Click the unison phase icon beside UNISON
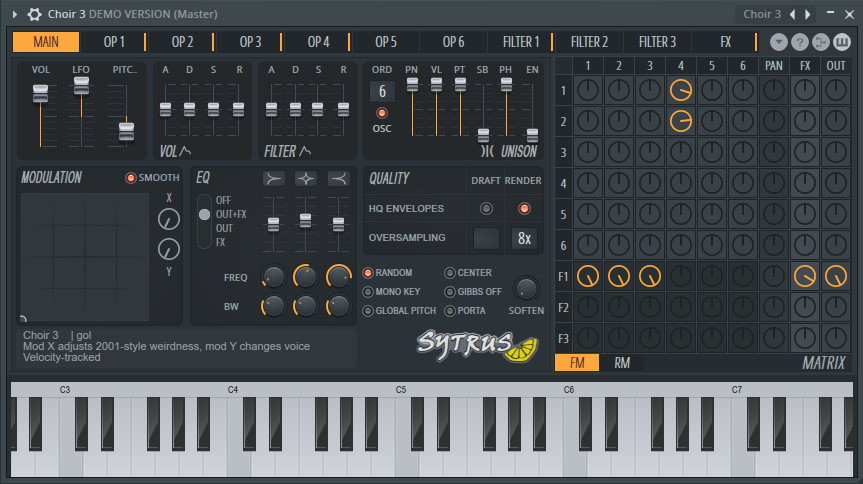863x484 pixels. pos(487,151)
